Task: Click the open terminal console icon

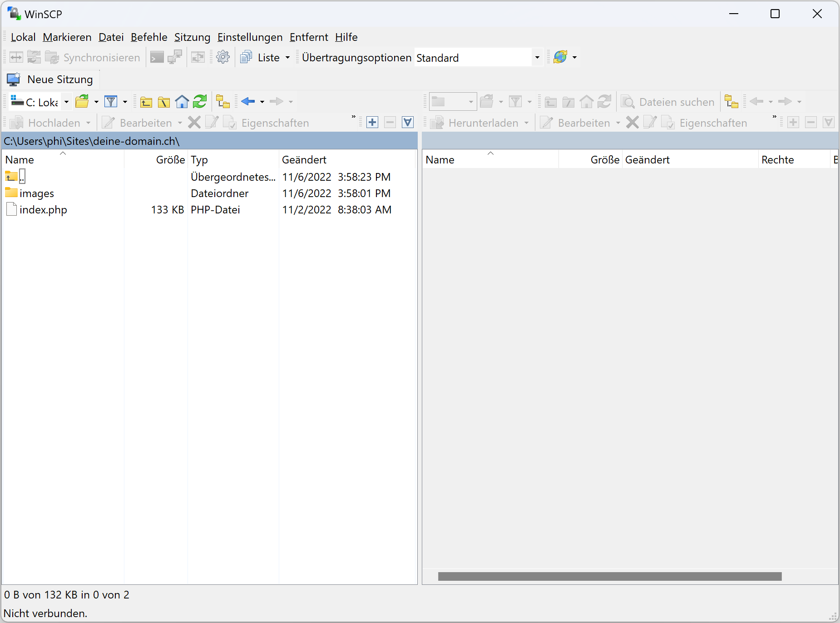Action: 157,57
